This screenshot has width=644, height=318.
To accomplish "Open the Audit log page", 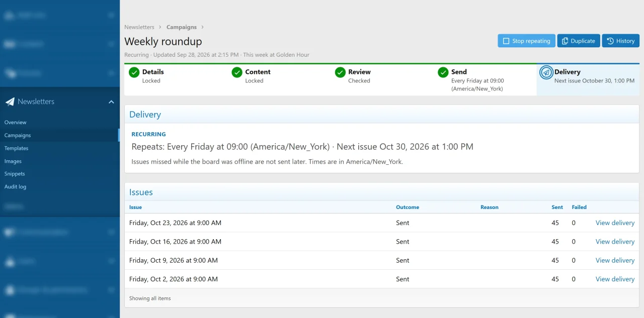I will click(x=15, y=187).
